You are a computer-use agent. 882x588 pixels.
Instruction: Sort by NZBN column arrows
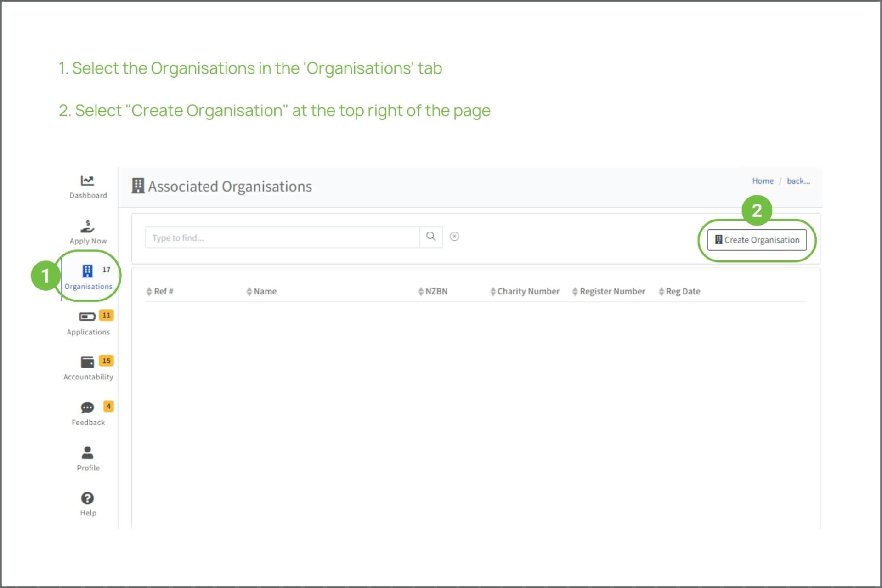(421, 292)
